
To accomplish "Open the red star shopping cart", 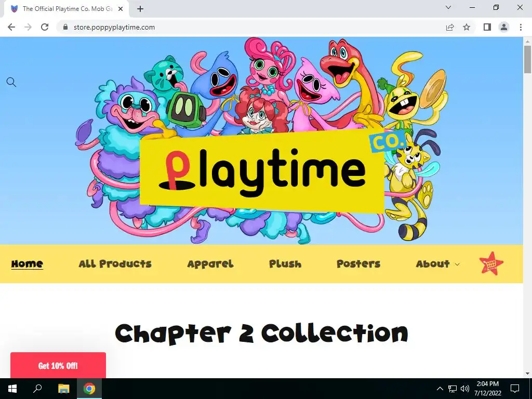I will (x=491, y=263).
